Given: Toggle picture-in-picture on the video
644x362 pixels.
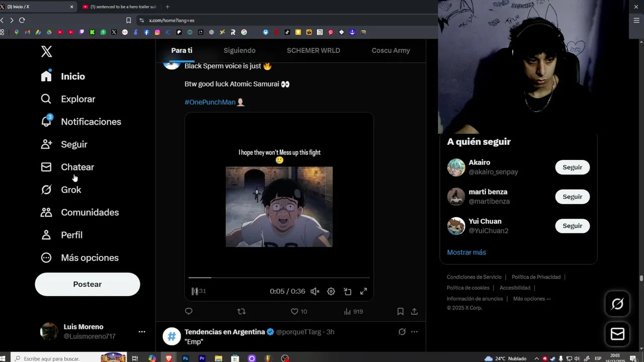Looking at the screenshot, I should pyautogui.click(x=347, y=291).
